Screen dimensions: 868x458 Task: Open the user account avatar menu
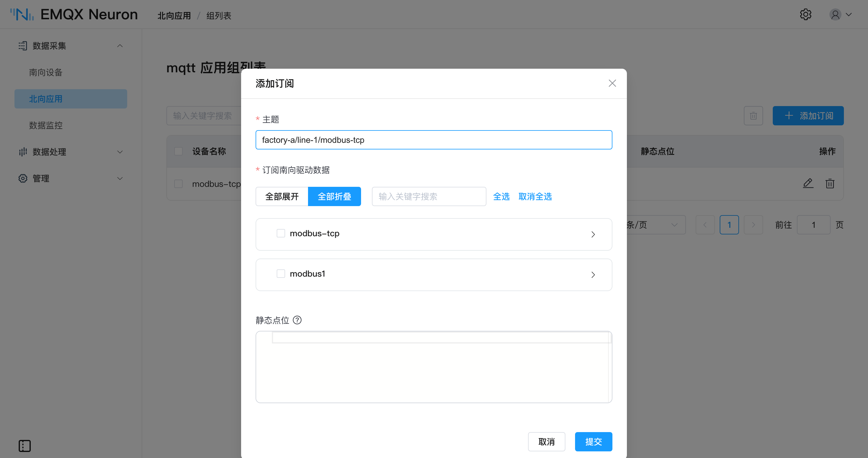[840, 14]
